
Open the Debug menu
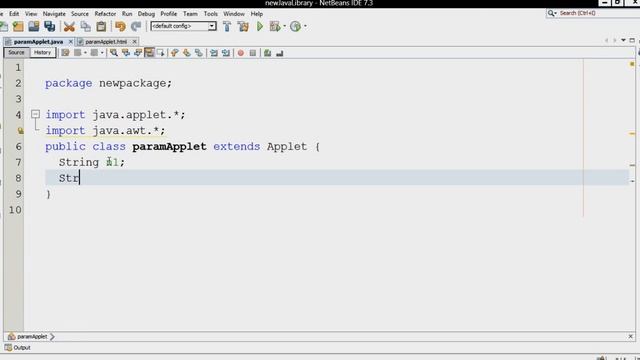coord(146,14)
